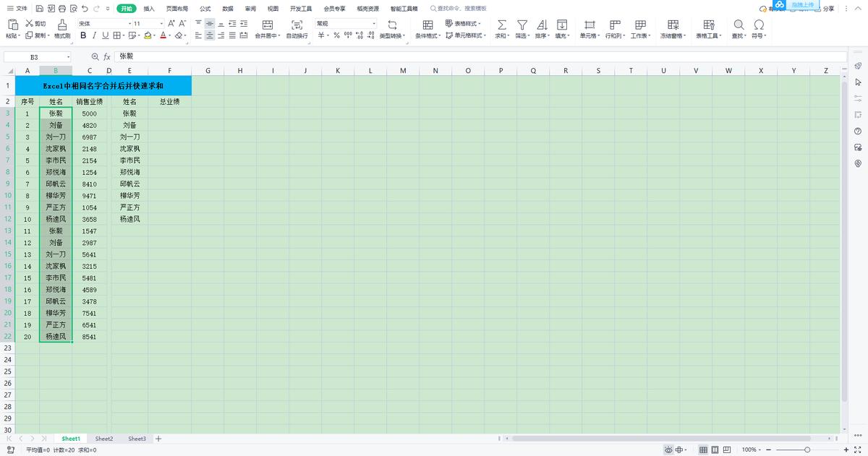
Task: Switch to the 审阅 tab
Action: 250,9
